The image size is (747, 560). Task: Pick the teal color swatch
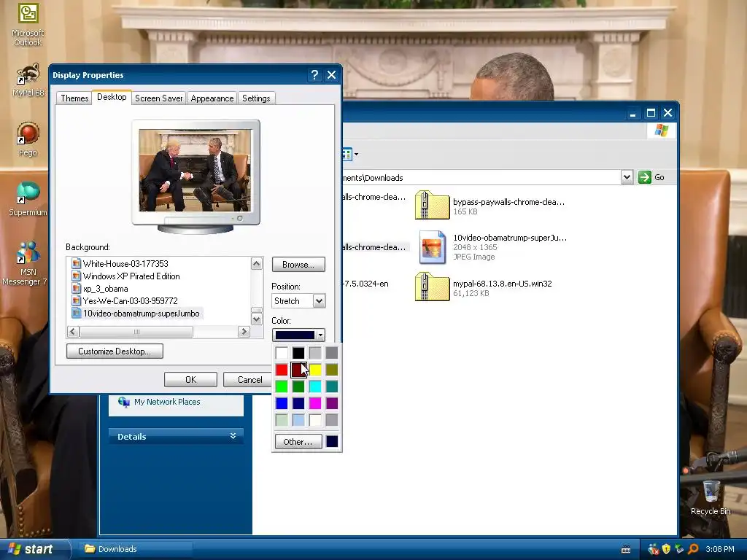(x=332, y=386)
